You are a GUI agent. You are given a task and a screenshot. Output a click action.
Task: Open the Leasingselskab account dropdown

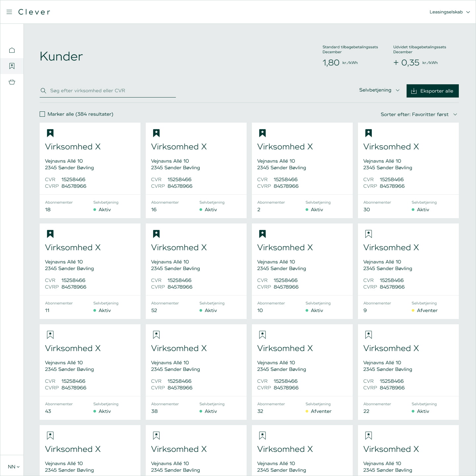coord(449,12)
